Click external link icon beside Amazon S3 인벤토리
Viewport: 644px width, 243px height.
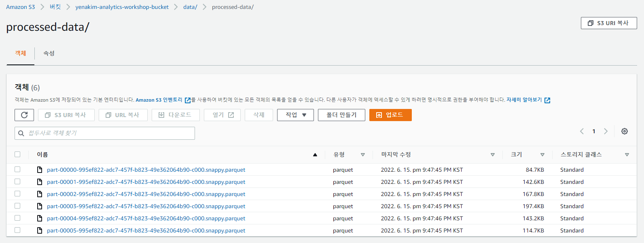point(188,100)
